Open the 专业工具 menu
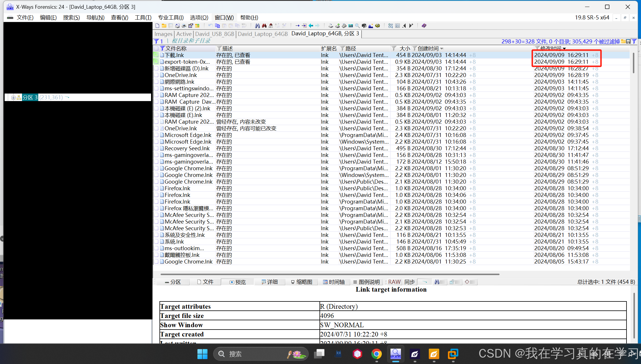 (x=170, y=18)
